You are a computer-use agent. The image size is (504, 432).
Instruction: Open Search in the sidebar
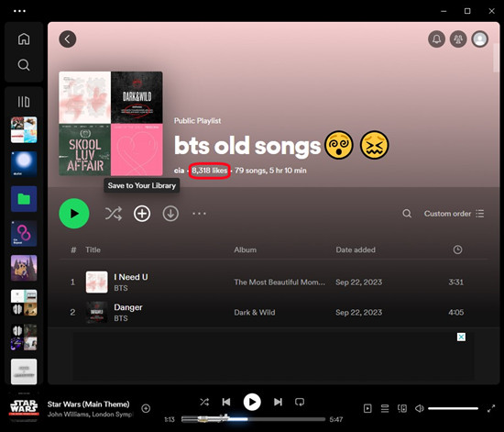pyautogui.click(x=24, y=65)
